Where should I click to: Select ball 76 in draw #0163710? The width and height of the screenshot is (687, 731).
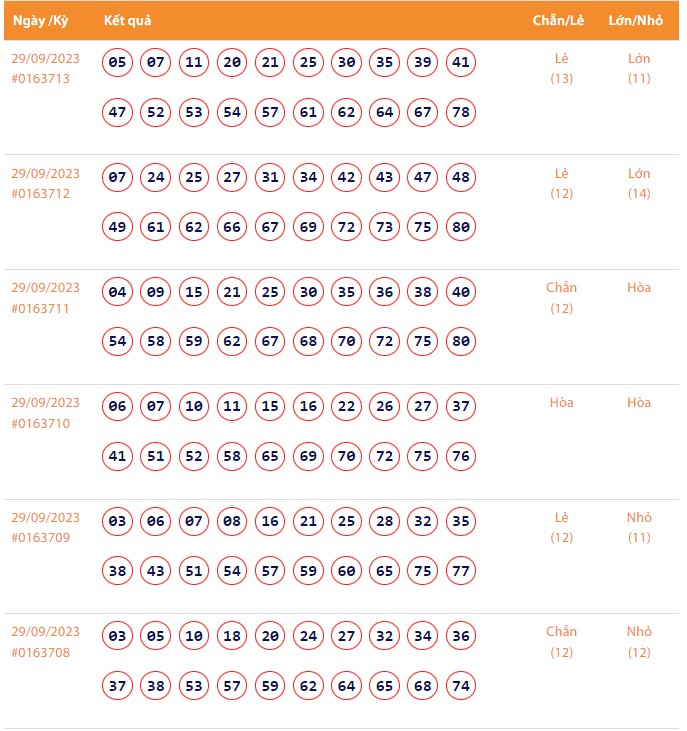point(461,457)
